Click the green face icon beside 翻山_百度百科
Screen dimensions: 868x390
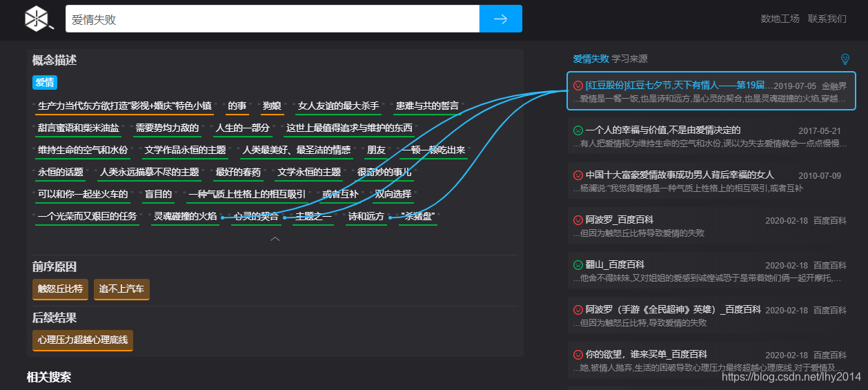tap(578, 265)
